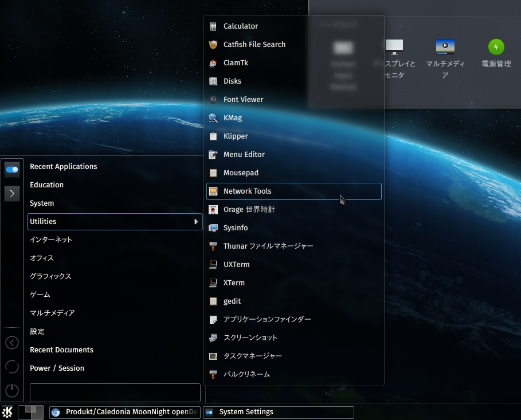
Task: Launch Catfish File Search icon
Action: click(x=213, y=45)
